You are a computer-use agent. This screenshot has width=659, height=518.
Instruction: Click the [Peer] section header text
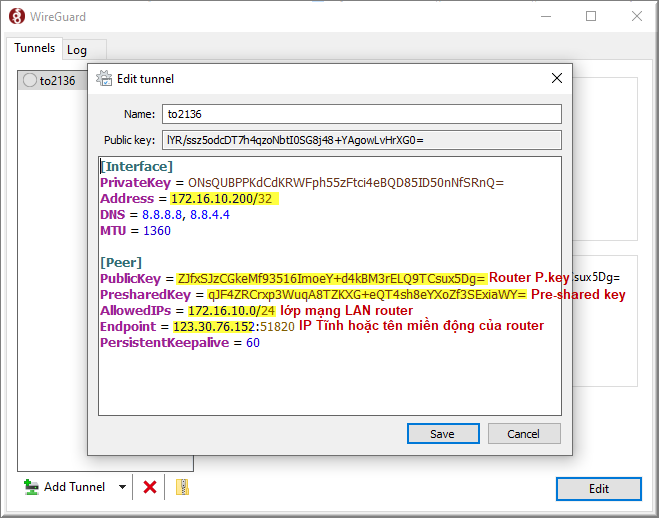(121, 263)
